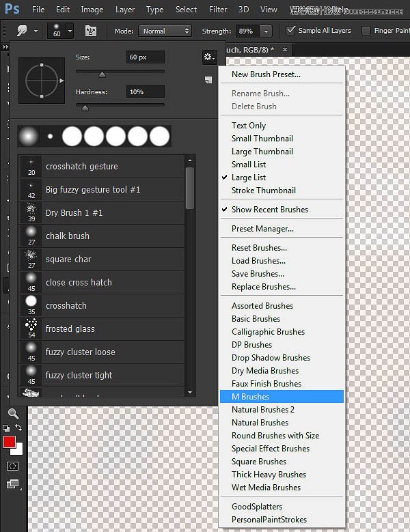This screenshot has width=410, height=532.
Task: Close the document tab with X
Action: click(x=285, y=50)
